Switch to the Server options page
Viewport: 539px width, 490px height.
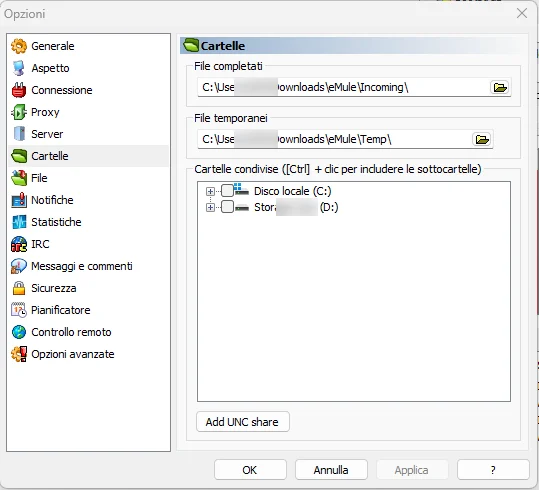88,134
